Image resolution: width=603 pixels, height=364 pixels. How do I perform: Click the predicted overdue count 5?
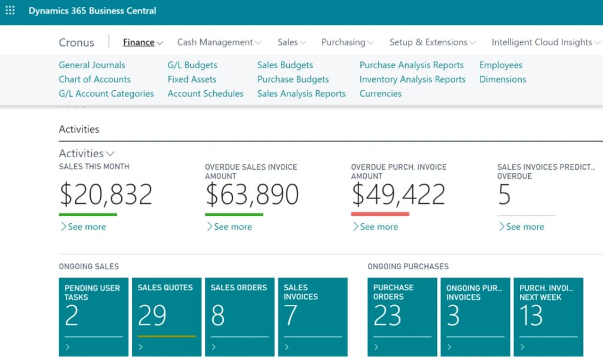coord(504,194)
